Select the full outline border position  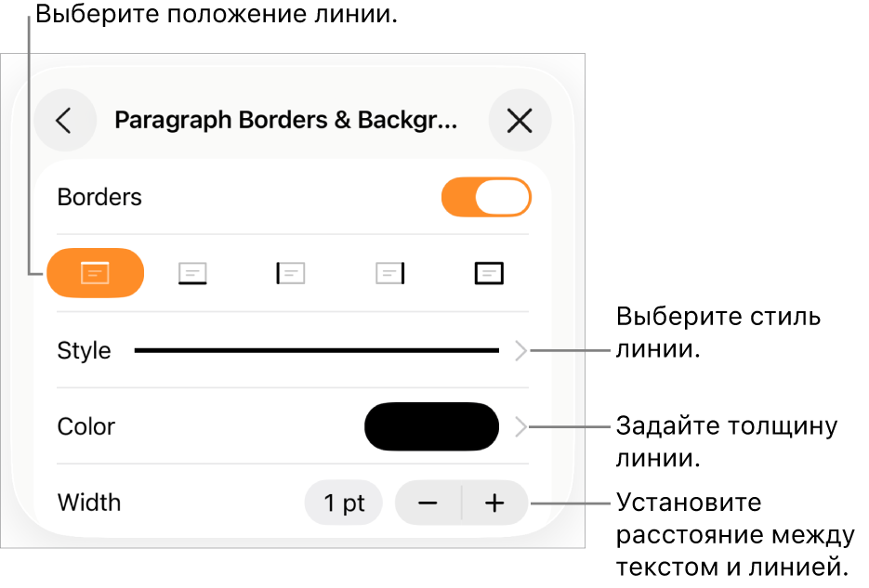click(489, 273)
